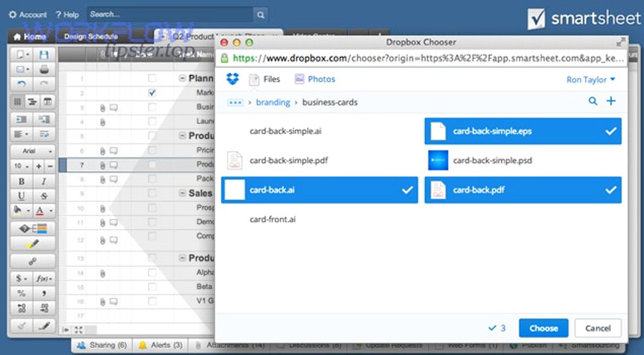Click the magnifier icon in Dropbox Chooser
The height and width of the screenshot is (355, 644).
coord(592,101)
